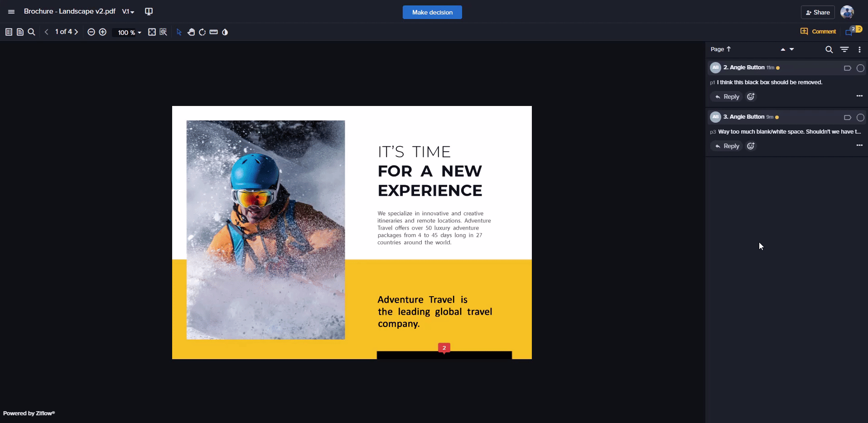
Task: Click the fit to screen icon
Action: (152, 32)
